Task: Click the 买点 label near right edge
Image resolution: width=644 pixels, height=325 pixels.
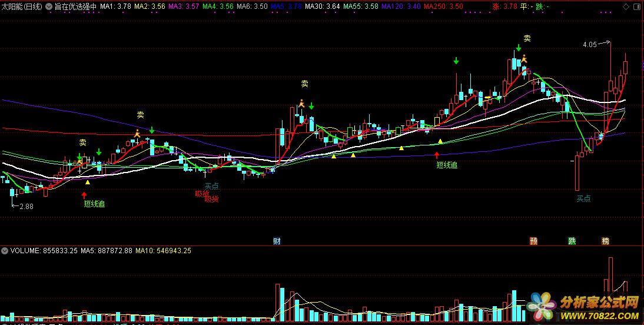Action: pyautogui.click(x=583, y=198)
